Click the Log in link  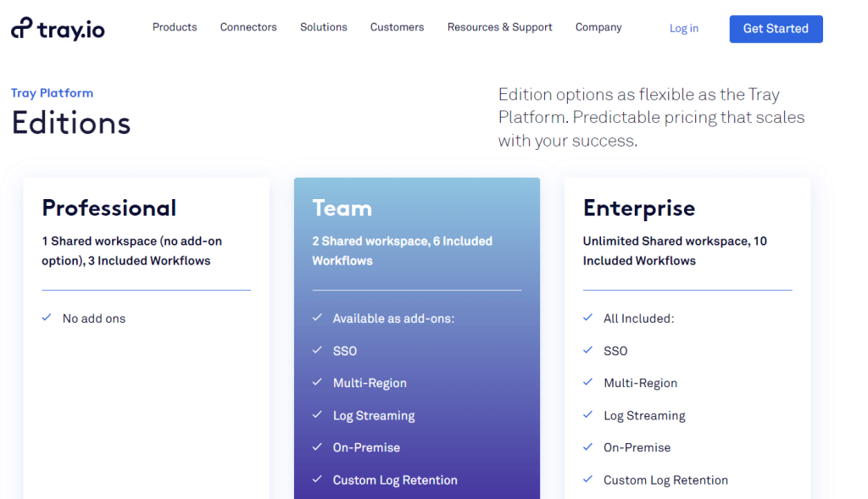[684, 28]
